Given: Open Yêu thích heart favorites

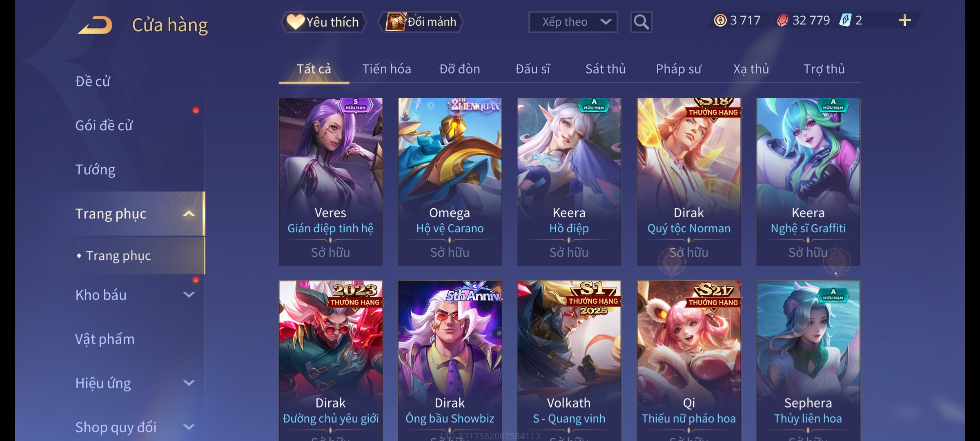Looking at the screenshot, I should point(323,22).
